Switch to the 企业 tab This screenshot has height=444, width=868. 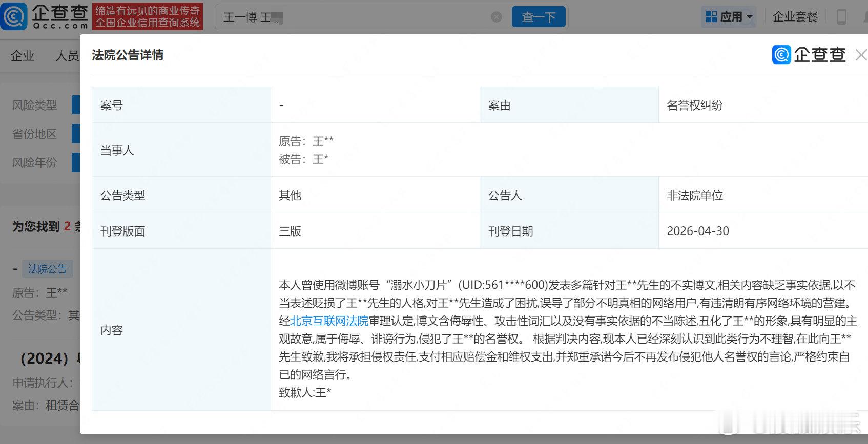pos(23,56)
